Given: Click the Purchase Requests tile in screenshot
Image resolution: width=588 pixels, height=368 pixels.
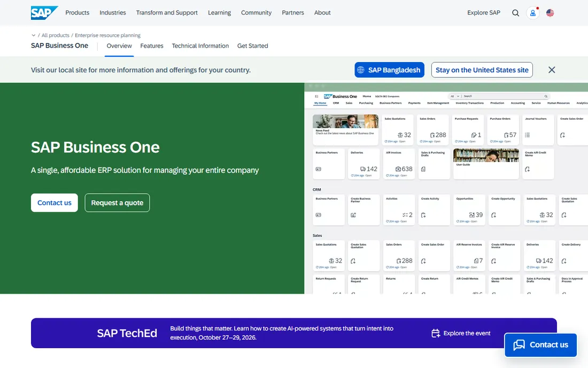Looking at the screenshot, I should pyautogui.click(x=468, y=130).
